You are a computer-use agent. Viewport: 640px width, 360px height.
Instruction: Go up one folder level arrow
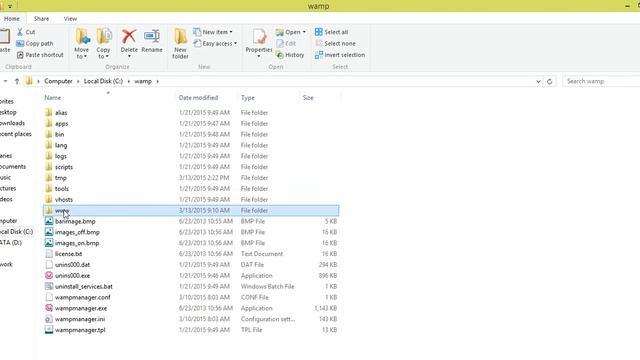[17, 81]
